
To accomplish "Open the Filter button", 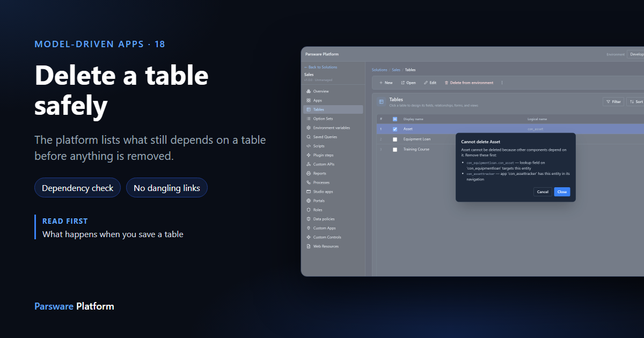I will [x=613, y=101].
